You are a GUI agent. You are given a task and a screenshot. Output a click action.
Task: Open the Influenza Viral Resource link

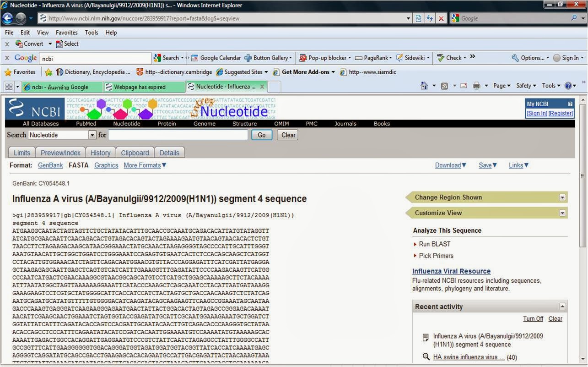(451, 271)
